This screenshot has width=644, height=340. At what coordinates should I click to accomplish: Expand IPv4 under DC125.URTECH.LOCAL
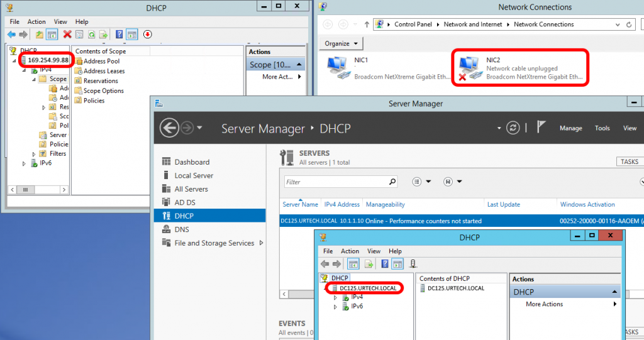tap(336, 297)
